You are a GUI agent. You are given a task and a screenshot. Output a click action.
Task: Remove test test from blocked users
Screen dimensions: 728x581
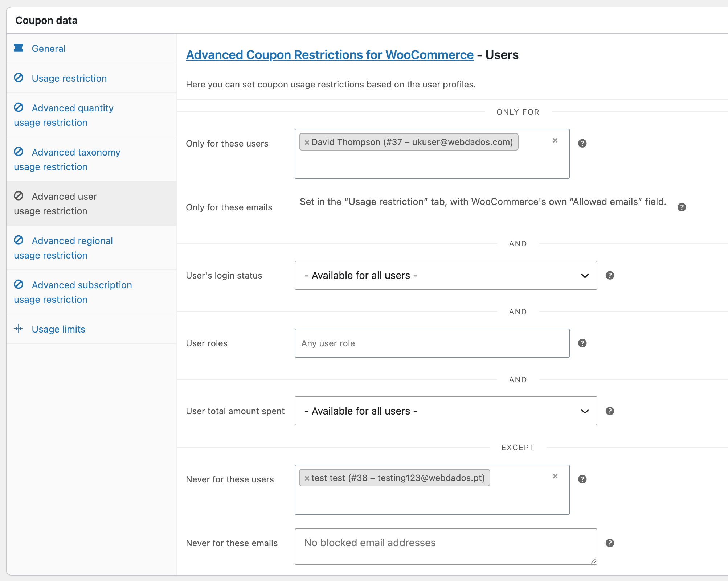pyautogui.click(x=307, y=478)
